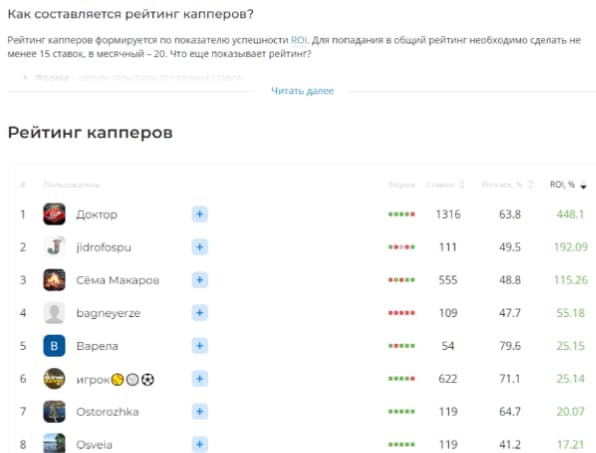Add bagneyerze using the plus button
This screenshot has height=453, width=596.
point(200,313)
